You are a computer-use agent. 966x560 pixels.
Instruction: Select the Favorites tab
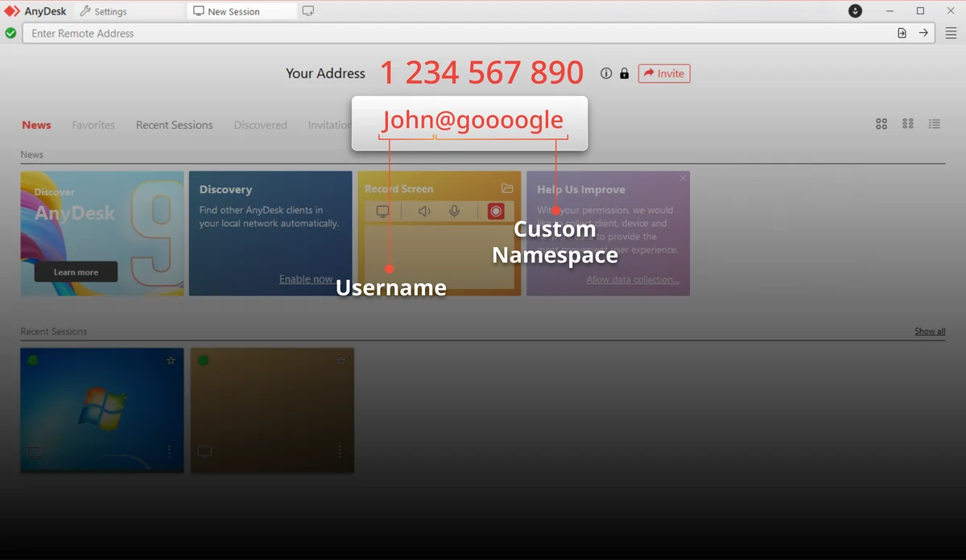93,125
